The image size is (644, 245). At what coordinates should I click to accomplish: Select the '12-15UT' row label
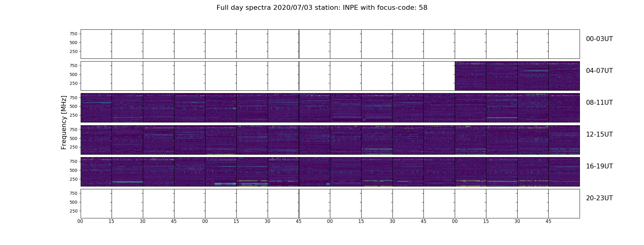point(599,134)
